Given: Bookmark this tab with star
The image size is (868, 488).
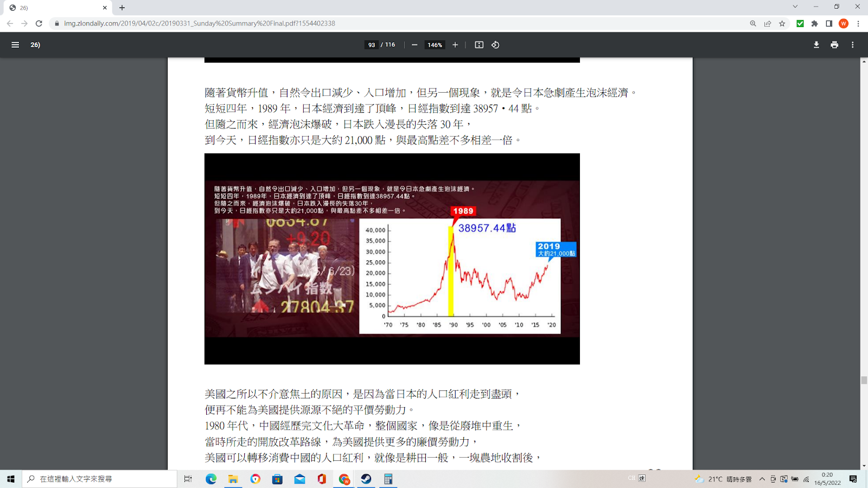Looking at the screenshot, I should [x=782, y=23].
